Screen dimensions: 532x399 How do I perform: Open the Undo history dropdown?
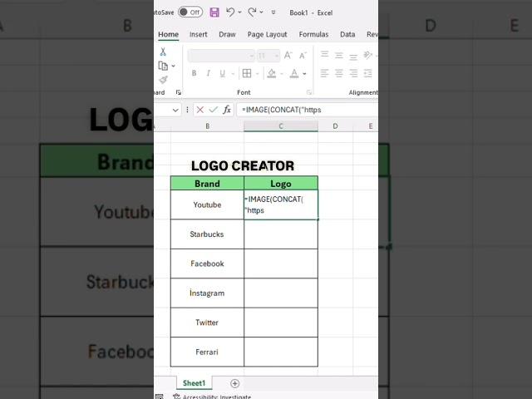(240, 12)
